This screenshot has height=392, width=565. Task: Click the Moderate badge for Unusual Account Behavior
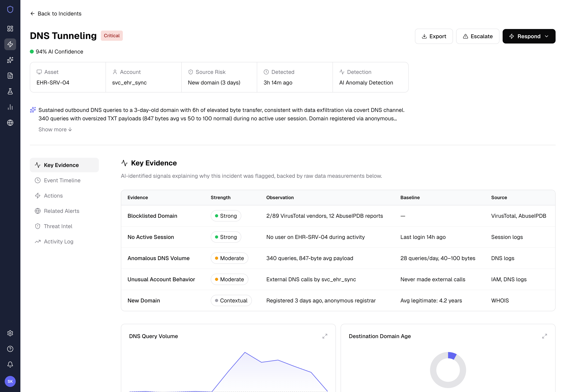click(x=229, y=279)
